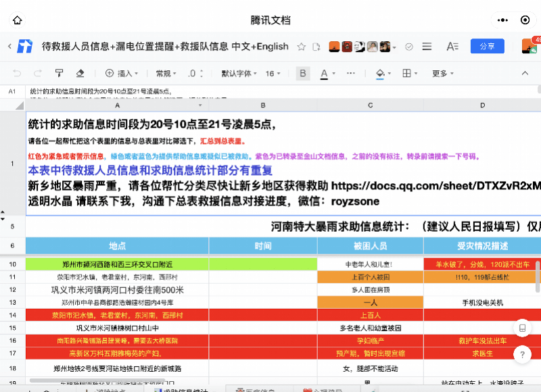Open the font size 16 dropdown

(x=273, y=73)
